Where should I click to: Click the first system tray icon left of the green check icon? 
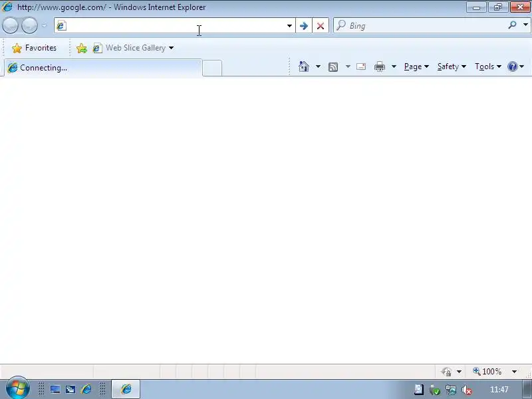pyautogui.click(x=419, y=390)
